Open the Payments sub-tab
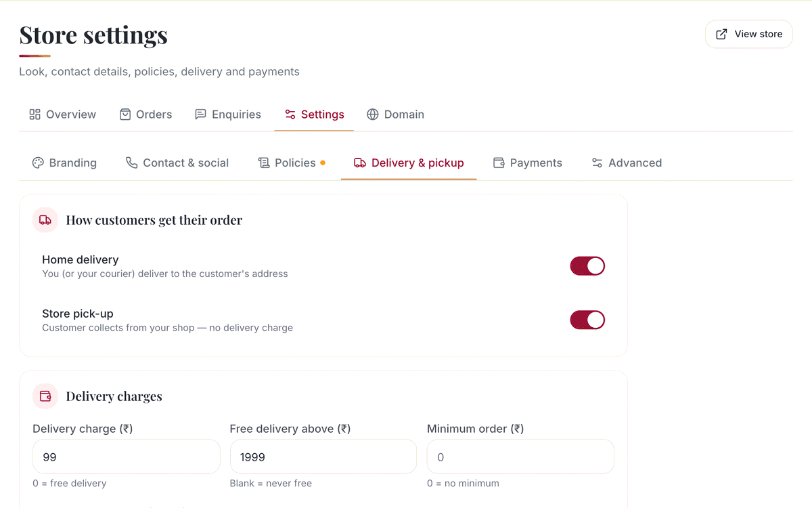The height and width of the screenshot is (508, 812). [x=528, y=163]
